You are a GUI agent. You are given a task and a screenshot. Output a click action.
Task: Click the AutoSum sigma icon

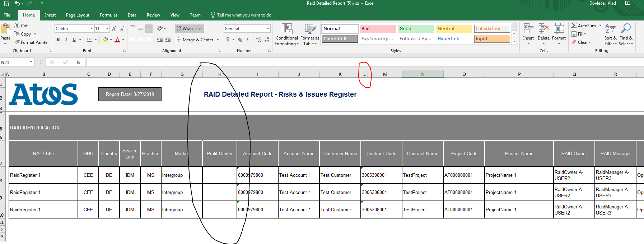click(x=574, y=26)
